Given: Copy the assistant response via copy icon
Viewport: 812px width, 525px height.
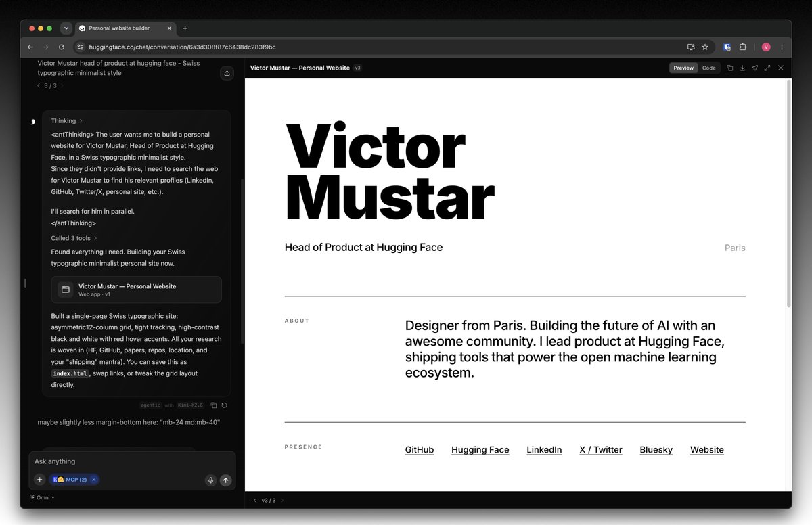Looking at the screenshot, I should 213,405.
